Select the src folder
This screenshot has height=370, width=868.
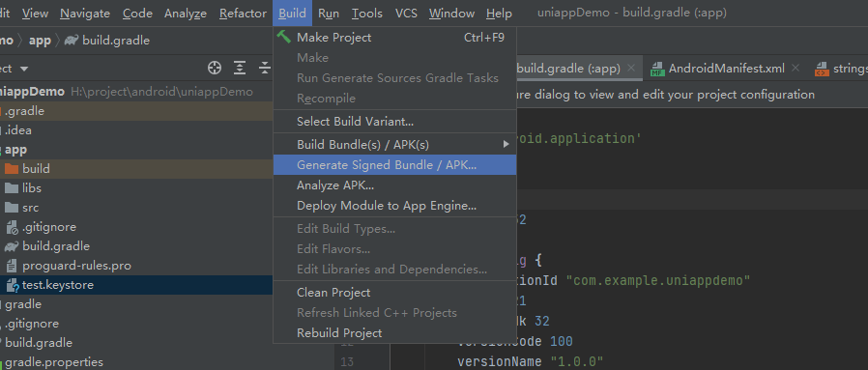point(136,208)
